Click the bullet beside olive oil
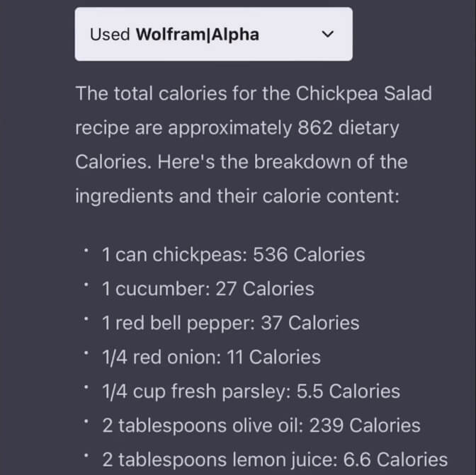This screenshot has width=476, height=475. click(85, 421)
